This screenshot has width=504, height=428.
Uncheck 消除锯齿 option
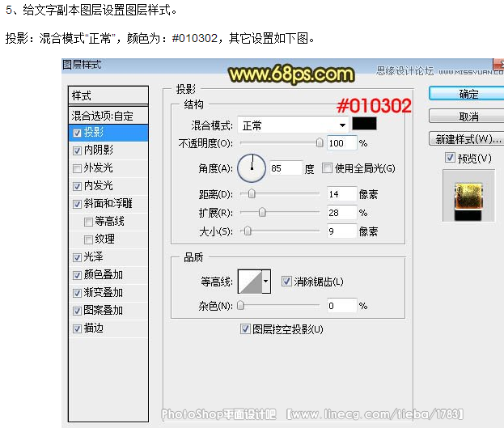coord(286,282)
